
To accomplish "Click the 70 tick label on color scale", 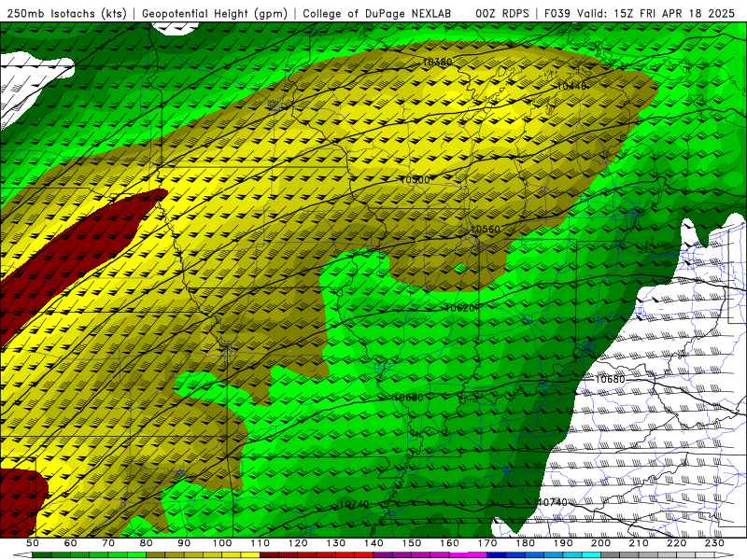I will (x=108, y=543).
